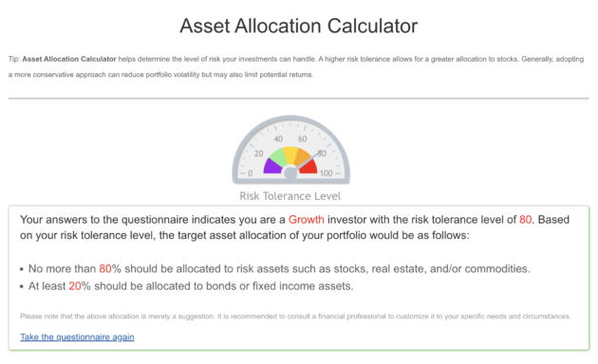Click the gauge needle hub
Image resolution: width=598 pixels, height=364 pixels.
pos(290,173)
